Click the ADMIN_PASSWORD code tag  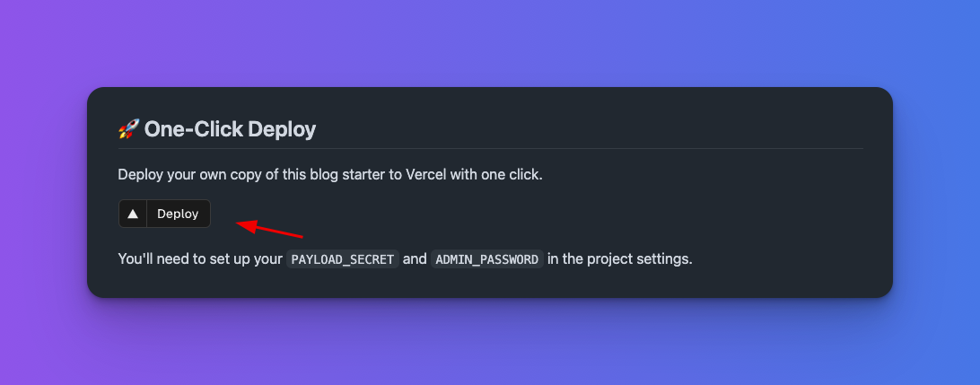[487, 259]
